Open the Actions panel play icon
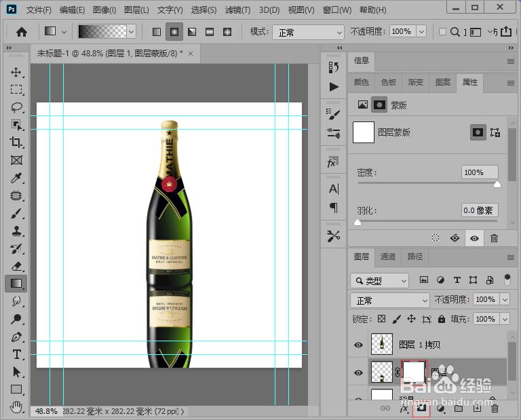This screenshot has width=521, height=420. coord(334,87)
